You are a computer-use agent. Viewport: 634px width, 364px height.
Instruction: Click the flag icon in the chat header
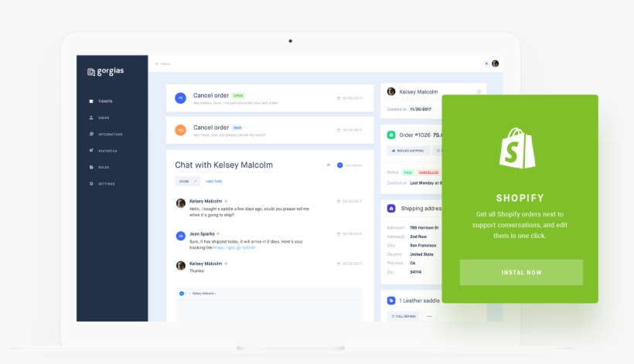(x=329, y=165)
